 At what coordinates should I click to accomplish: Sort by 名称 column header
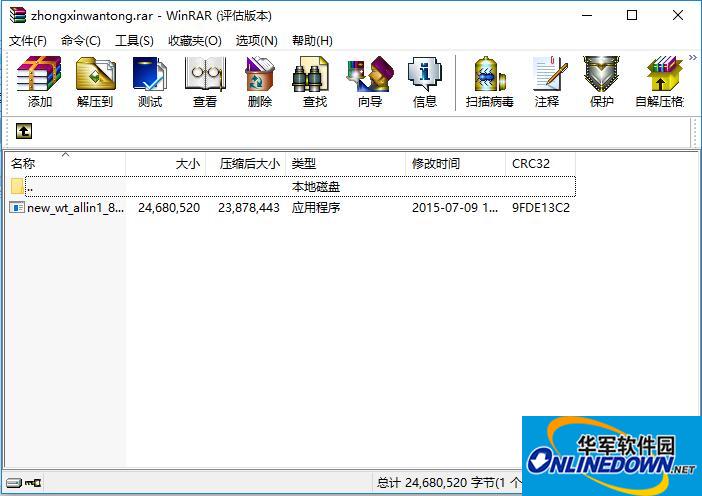point(65,163)
